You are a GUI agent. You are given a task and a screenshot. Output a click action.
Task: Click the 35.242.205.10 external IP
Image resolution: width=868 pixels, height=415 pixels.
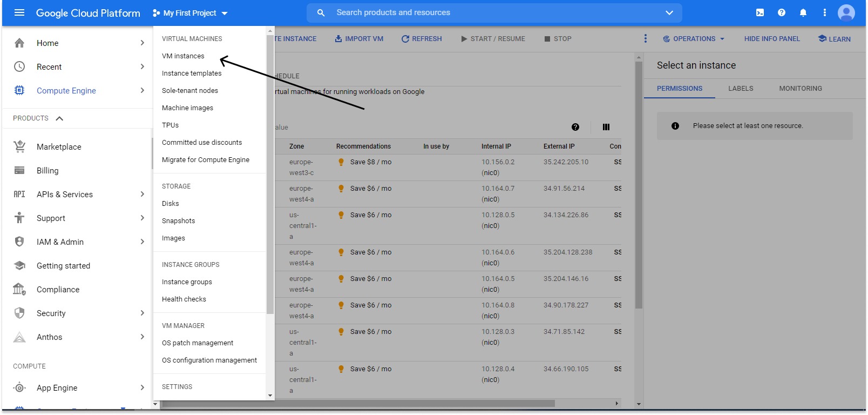click(x=566, y=162)
